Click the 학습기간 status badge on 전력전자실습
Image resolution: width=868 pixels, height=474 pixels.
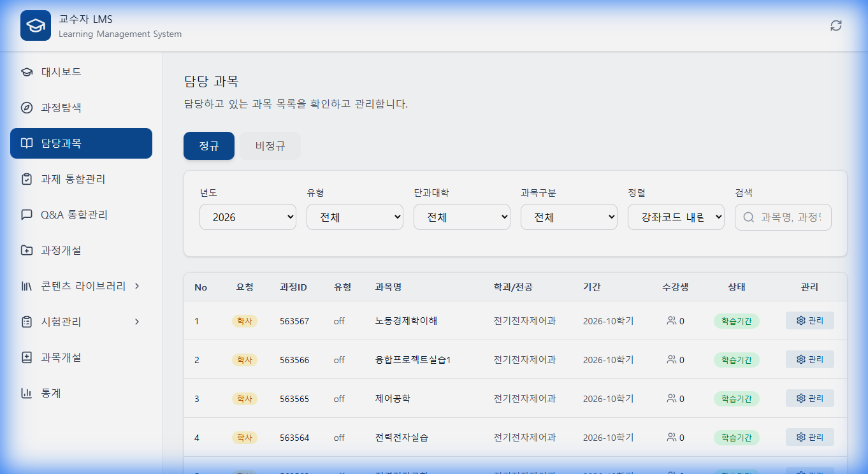(x=736, y=437)
